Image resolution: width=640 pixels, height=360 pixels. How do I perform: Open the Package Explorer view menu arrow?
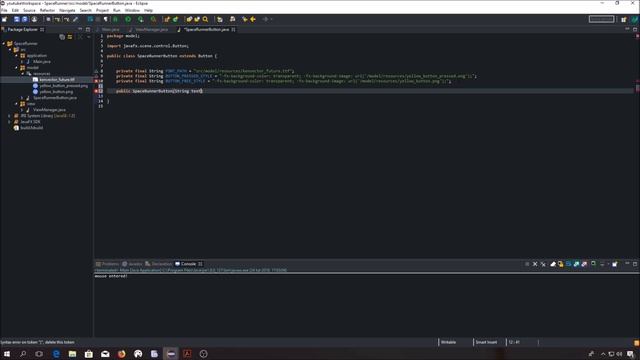click(x=89, y=37)
